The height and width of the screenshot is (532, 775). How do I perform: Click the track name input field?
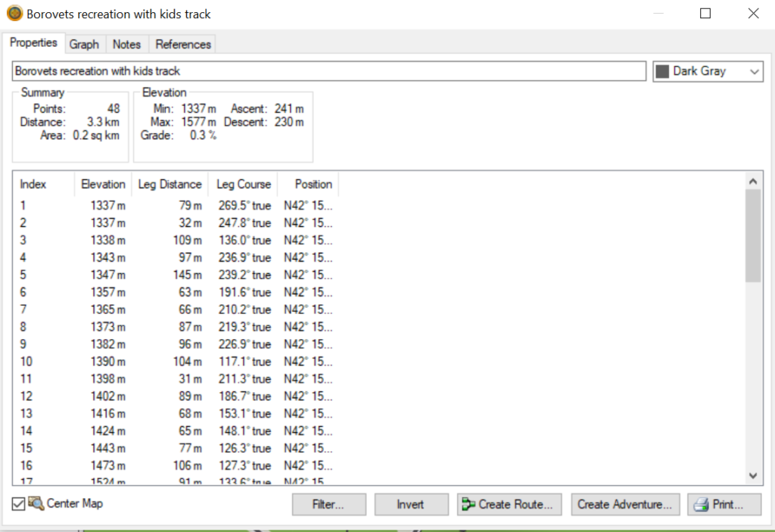pyautogui.click(x=328, y=71)
